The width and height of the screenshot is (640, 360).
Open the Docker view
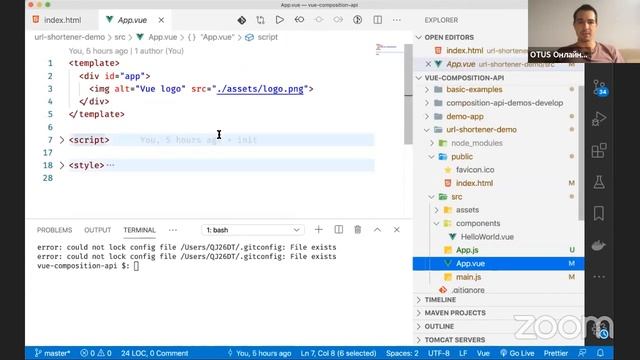click(x=599, y=245)
